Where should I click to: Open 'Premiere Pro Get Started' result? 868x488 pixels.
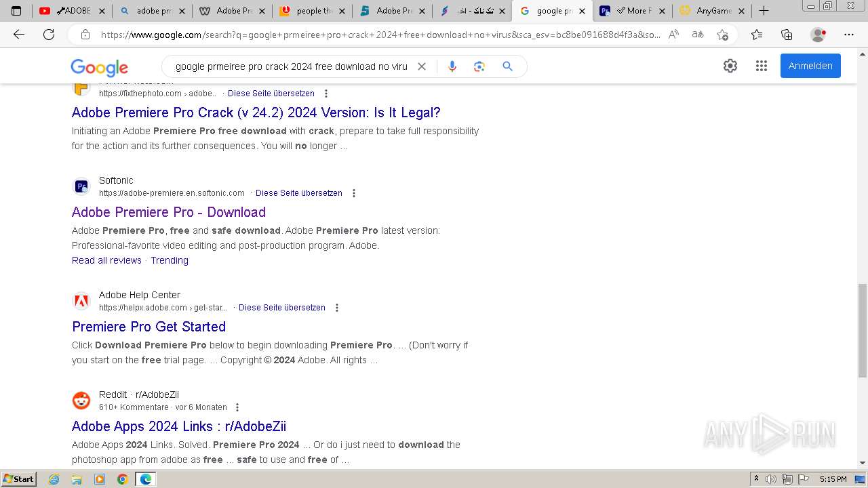coord(149,327)
